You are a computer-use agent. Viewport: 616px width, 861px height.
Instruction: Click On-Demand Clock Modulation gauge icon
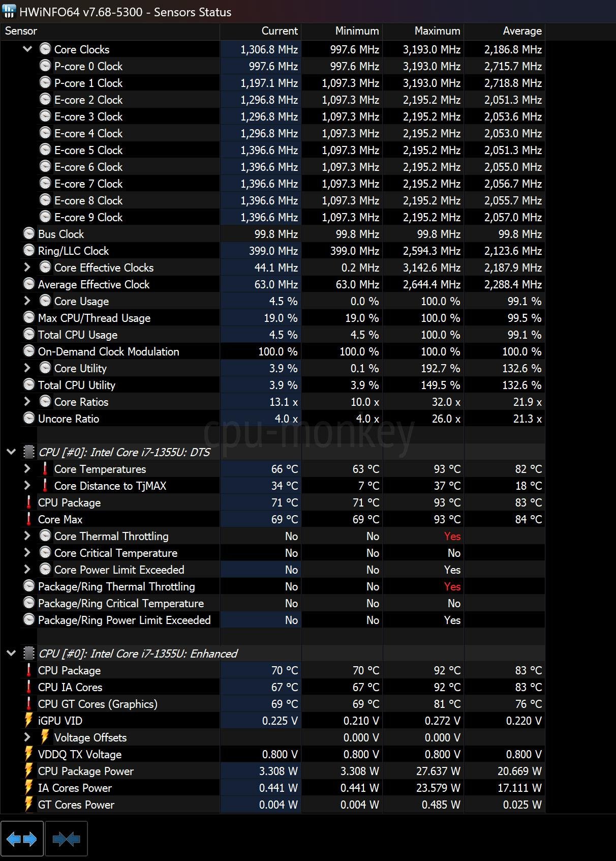(29, 351)
